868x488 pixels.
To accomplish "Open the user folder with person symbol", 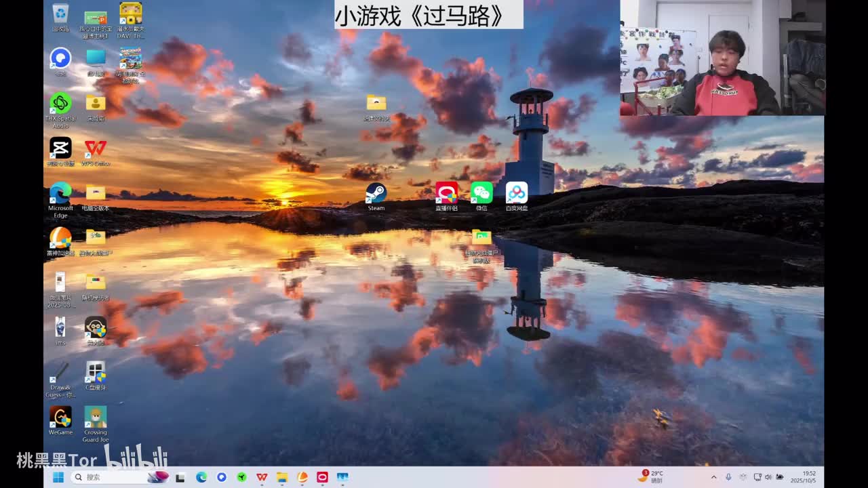I will click(96, 106).
